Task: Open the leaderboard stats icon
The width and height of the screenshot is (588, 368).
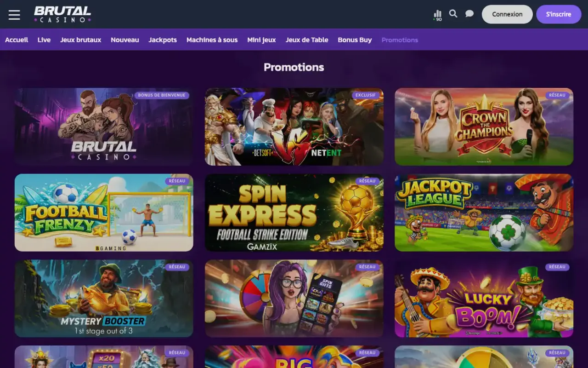Action: (438, 15)
